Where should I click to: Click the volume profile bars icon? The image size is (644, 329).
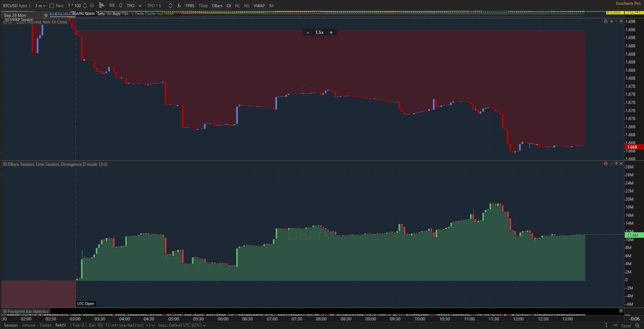click(102, 5)
